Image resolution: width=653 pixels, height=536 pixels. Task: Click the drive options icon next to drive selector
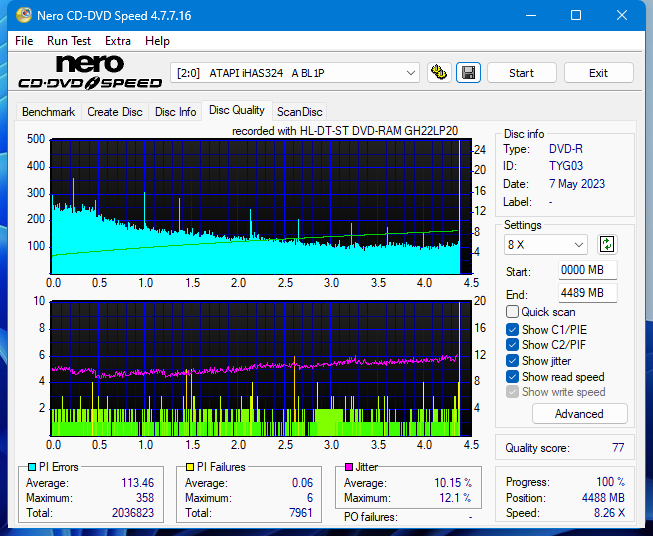tap(438, 73)
